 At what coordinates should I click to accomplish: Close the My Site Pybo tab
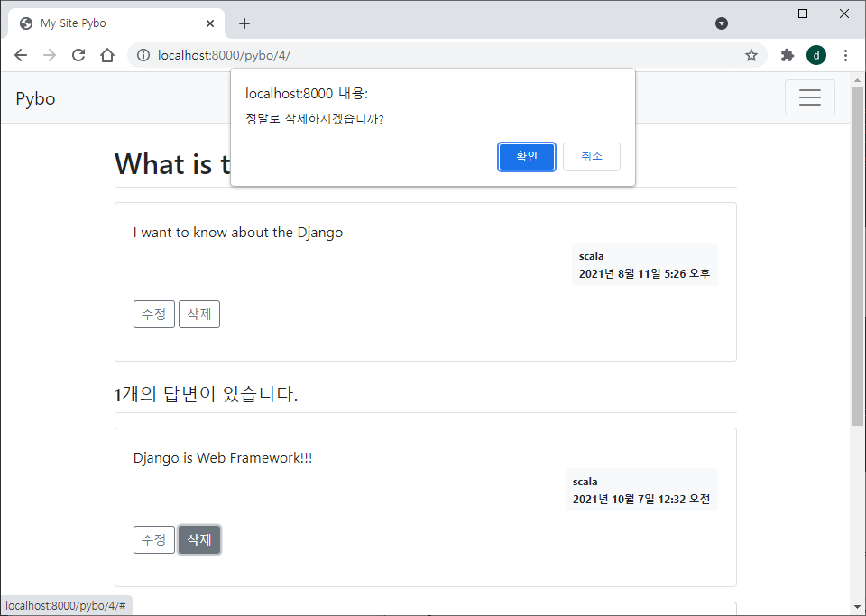tap(210, 23)
